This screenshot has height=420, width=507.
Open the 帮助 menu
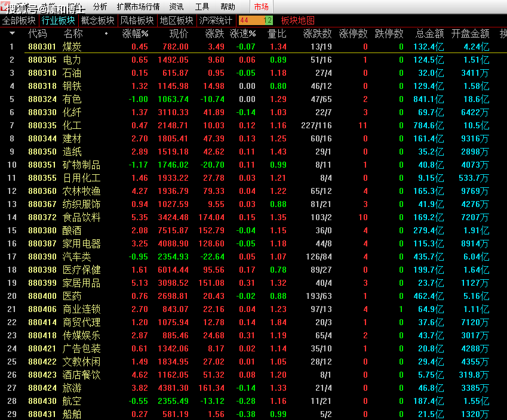click(x=228, y=7)
